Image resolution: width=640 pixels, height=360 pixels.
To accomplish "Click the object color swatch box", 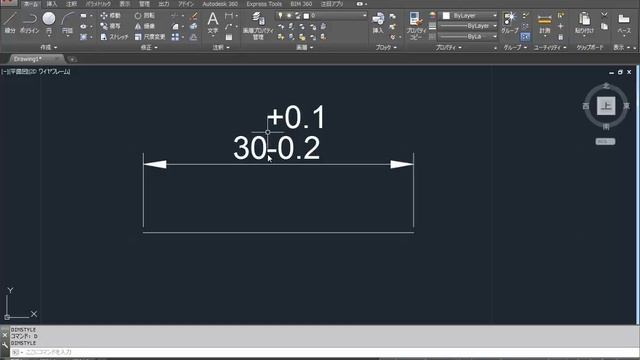I will [446, 16].
